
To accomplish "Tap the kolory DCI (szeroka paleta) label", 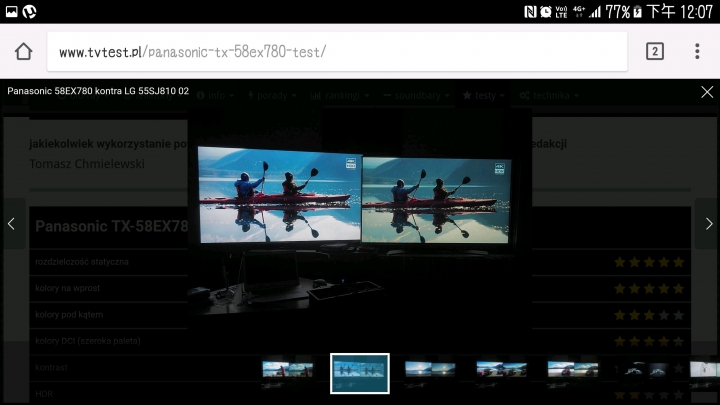I will [x=88, y=341].
